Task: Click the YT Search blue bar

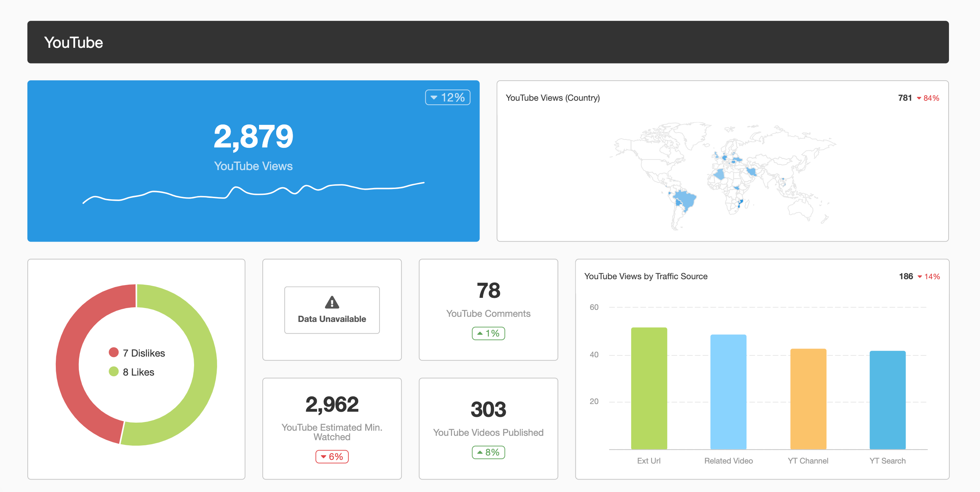Action: 888,400
